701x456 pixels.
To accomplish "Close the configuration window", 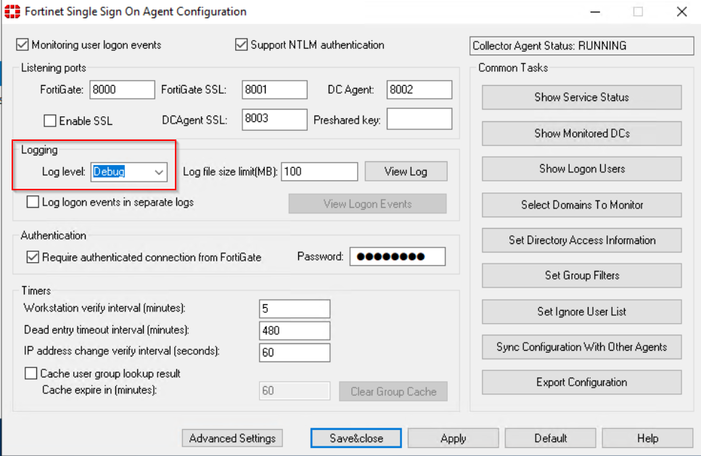I will tap(682, 12).
